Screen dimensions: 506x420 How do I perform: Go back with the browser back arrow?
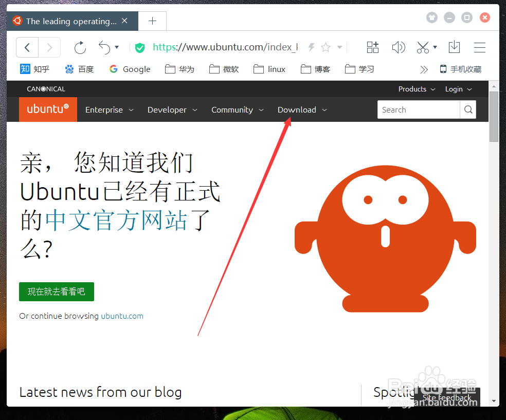[x=27, y=47]
